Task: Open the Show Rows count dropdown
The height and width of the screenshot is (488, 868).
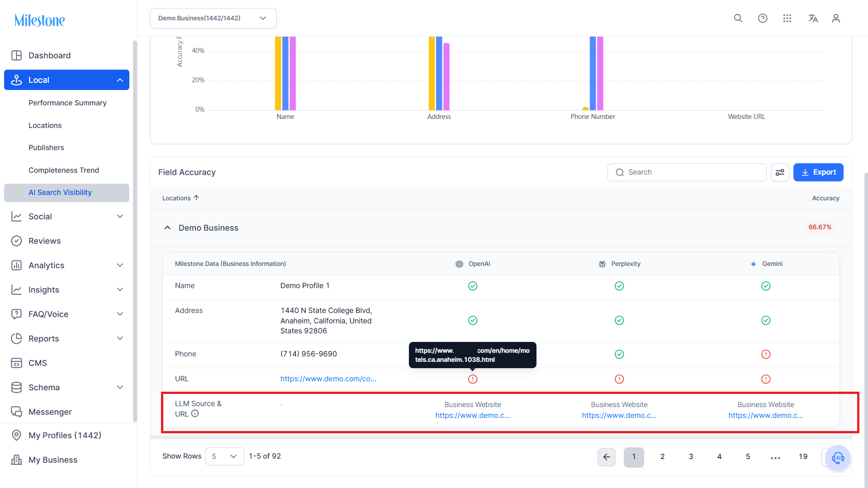Action: click(224, 456)
